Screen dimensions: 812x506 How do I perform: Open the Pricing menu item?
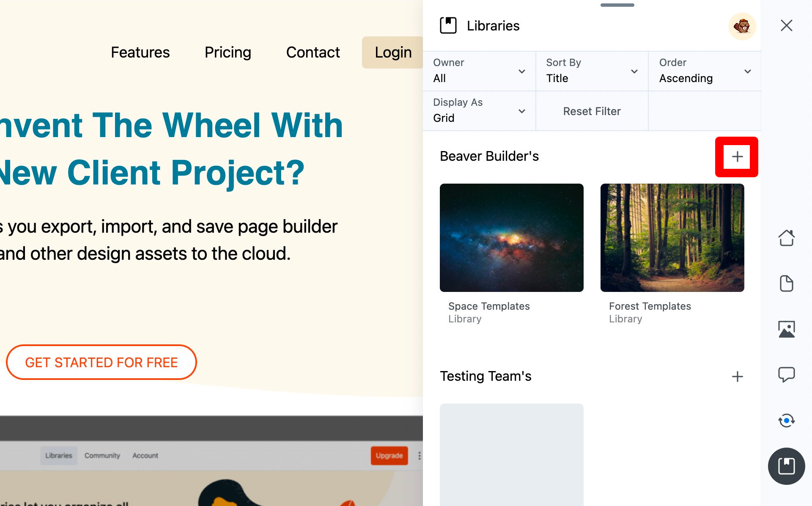tap(228, 52)
